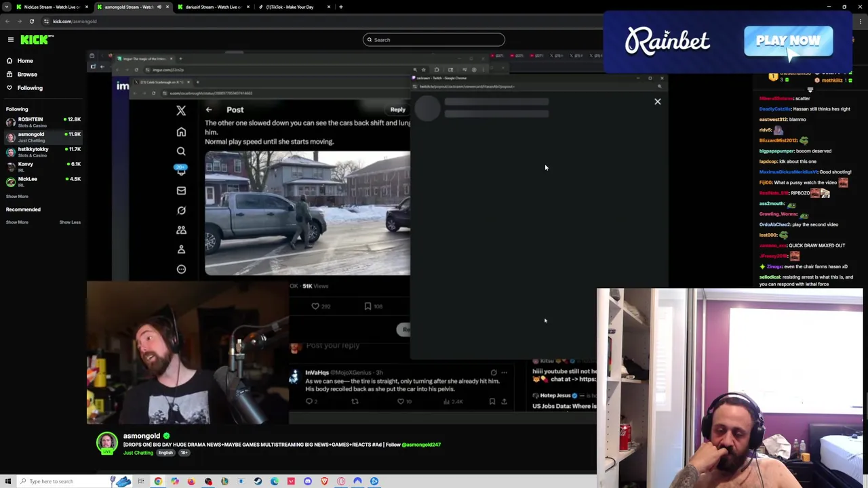Viewport: 868px width, 488px height.
Task: Open Konvy channel from Following list
Action: 43,167
